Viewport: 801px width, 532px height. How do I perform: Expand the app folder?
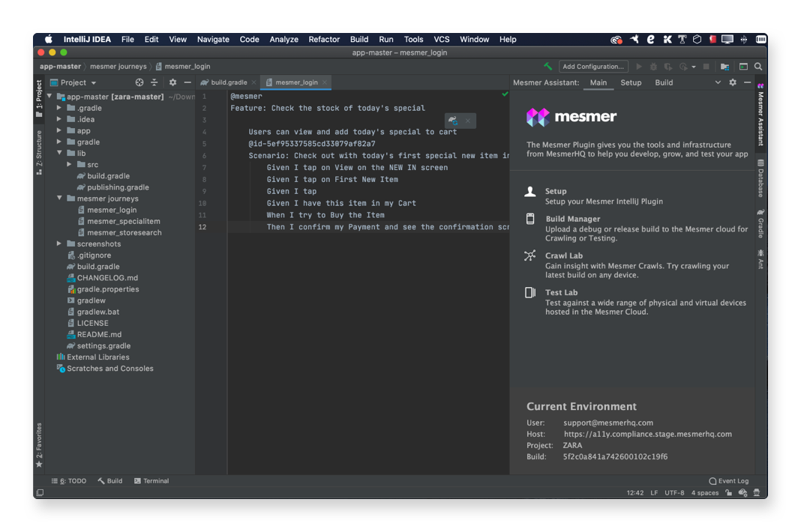[x=59, y=130]
